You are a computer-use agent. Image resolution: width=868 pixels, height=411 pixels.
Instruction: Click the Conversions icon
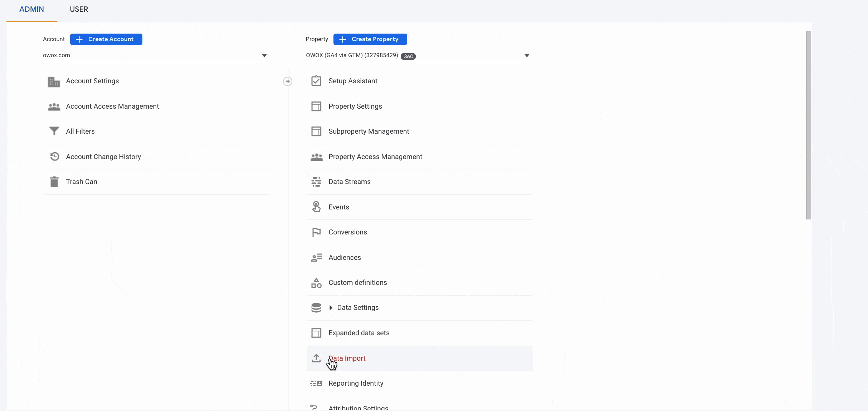[316, 232]
